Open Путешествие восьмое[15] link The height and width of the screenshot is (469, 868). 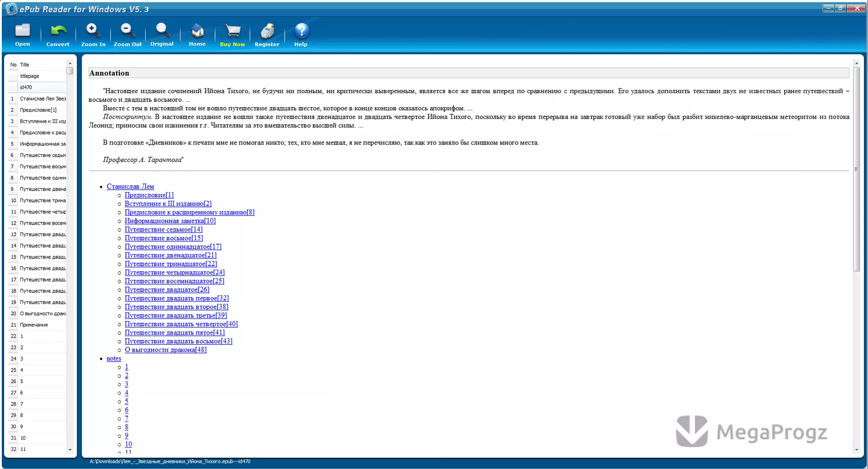[164, 238]
